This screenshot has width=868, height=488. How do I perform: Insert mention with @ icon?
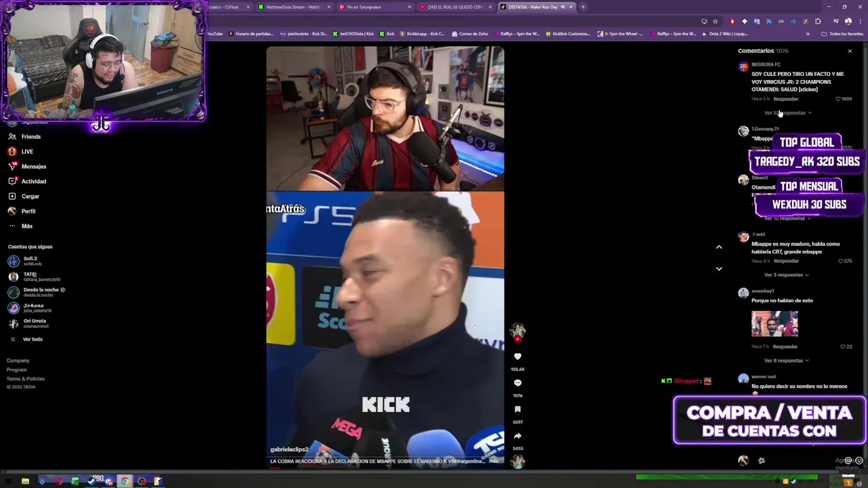click(848, 460)
